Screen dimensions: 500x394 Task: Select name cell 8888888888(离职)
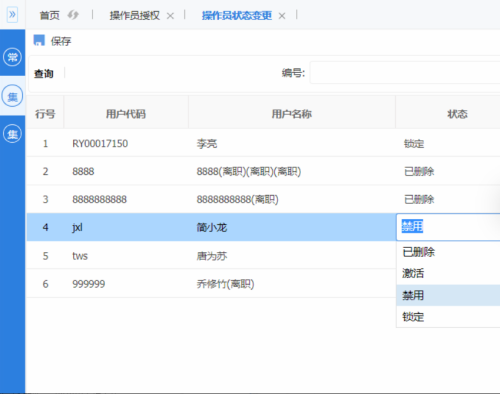pyautogui.click(x=237, y=200)
